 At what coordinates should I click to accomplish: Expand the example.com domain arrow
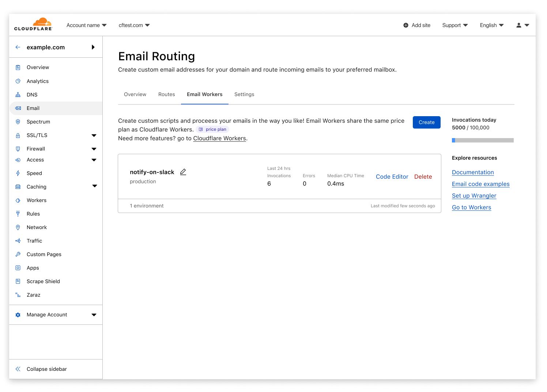tap(93, 47)
